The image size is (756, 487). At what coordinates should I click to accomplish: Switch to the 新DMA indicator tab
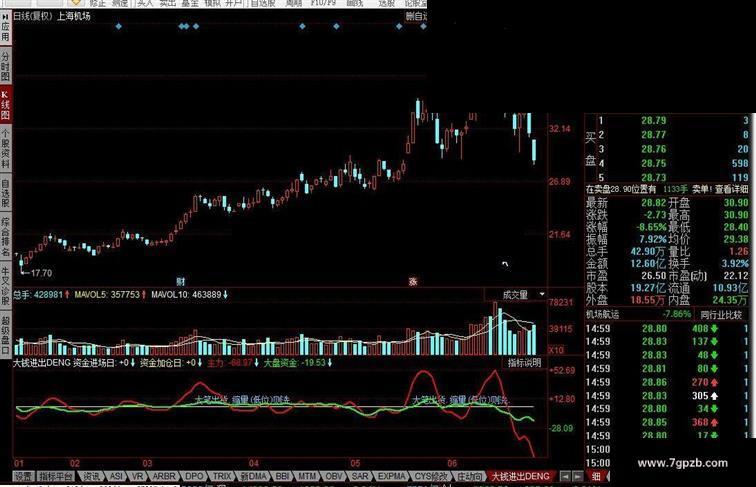pos(254,476)
